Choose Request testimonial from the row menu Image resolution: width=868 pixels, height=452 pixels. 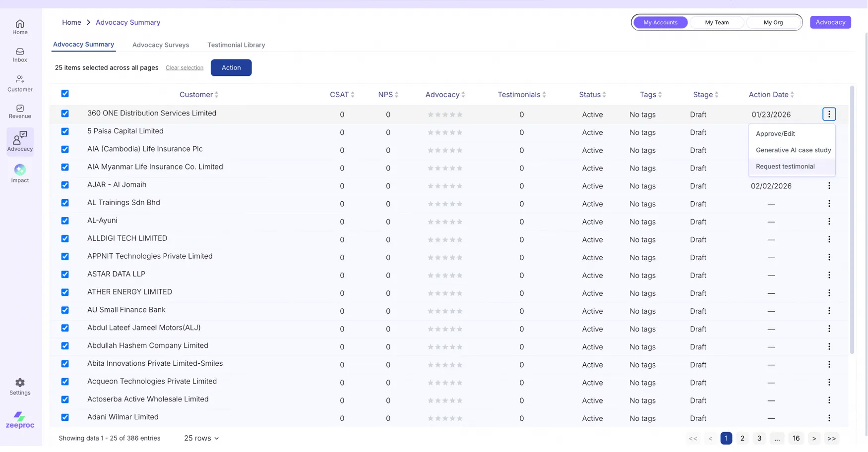tap(785, 167)
